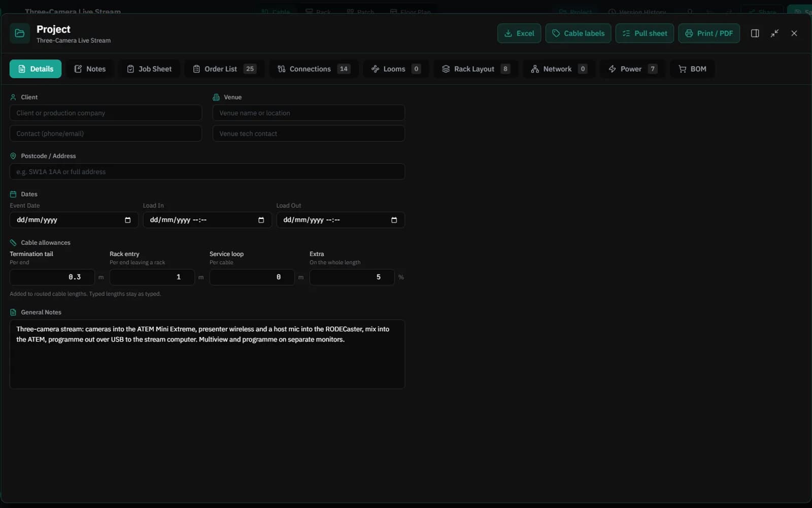
Task: Open the Order List tab
Action: coord(224,69)
